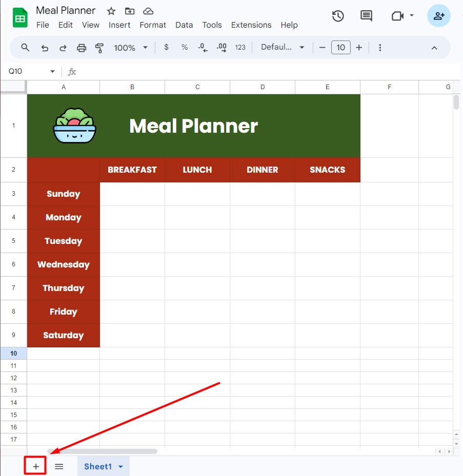This screenshot has height=476, width=463.
Task: Click the salad bowl image
Action: click(75, 126)
